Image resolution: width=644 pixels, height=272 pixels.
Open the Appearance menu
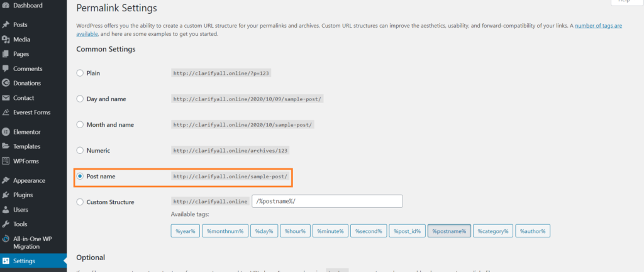tap(29, 180)
